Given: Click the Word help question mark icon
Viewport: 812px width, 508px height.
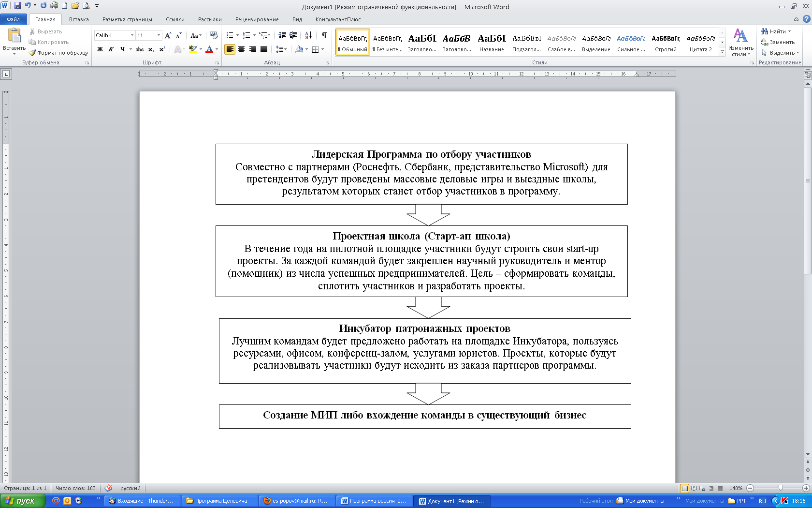Looking at the screenshot, I should pyautogui.click(x=806, y=19).
